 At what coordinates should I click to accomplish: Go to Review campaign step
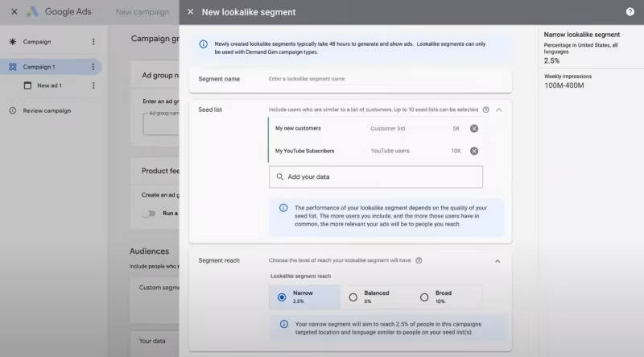[x=47, y=110]
